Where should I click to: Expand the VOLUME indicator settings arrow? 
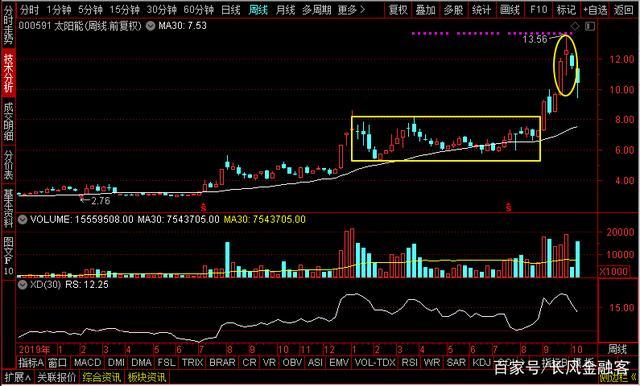point(23,220)
